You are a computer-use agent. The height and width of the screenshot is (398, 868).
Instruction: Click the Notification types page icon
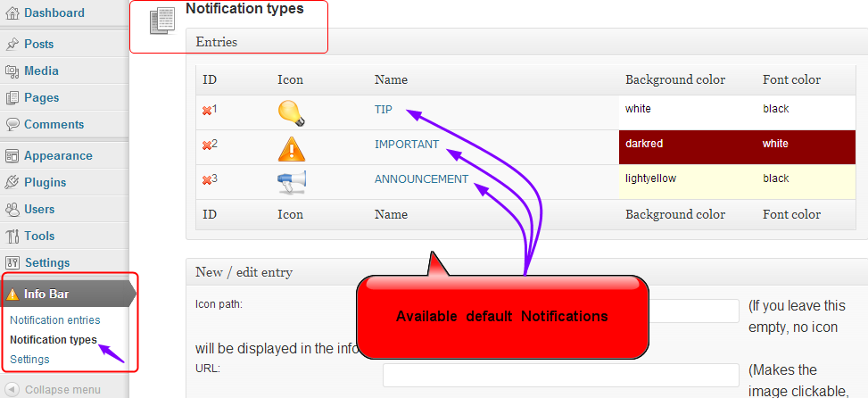click(162, 22)
